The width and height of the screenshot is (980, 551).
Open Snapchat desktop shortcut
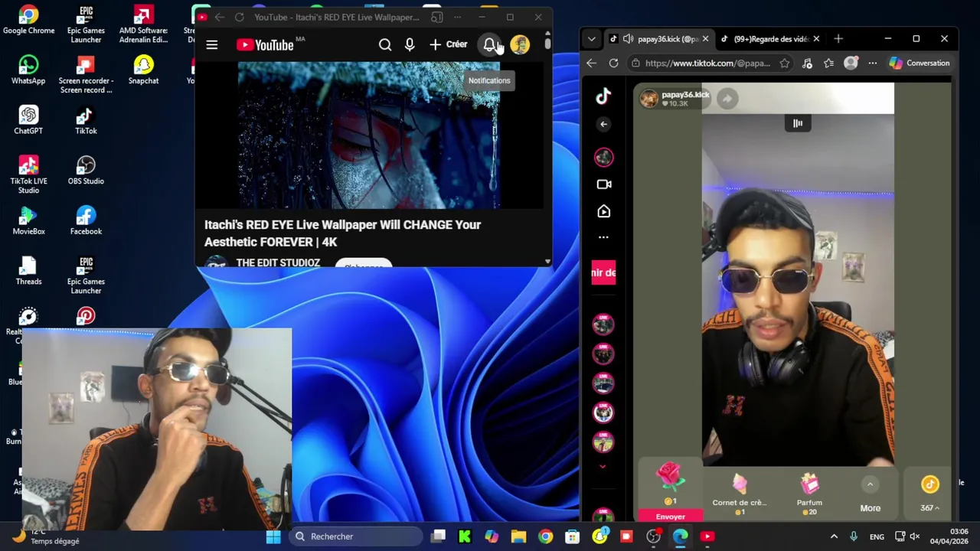point(143,70)
